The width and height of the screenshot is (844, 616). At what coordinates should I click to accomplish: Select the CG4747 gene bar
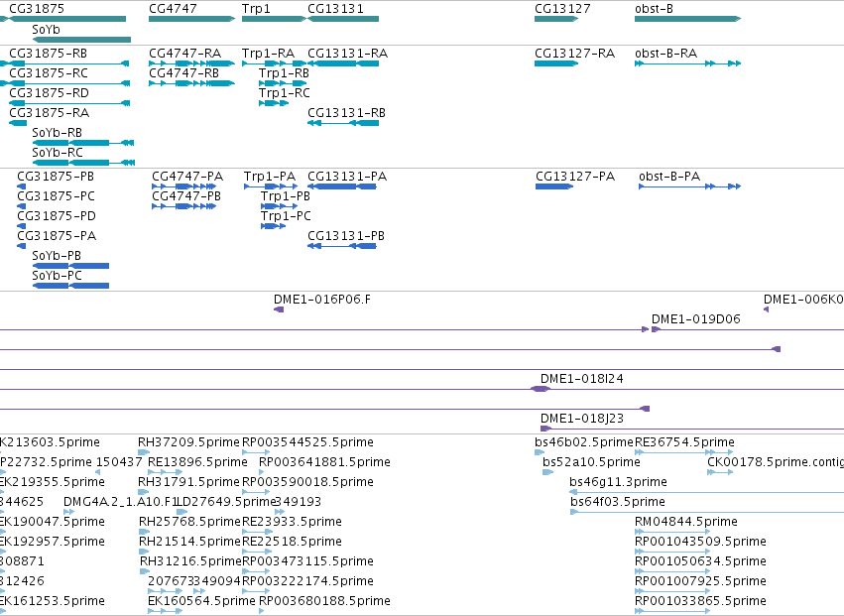[x=192, y=19]
